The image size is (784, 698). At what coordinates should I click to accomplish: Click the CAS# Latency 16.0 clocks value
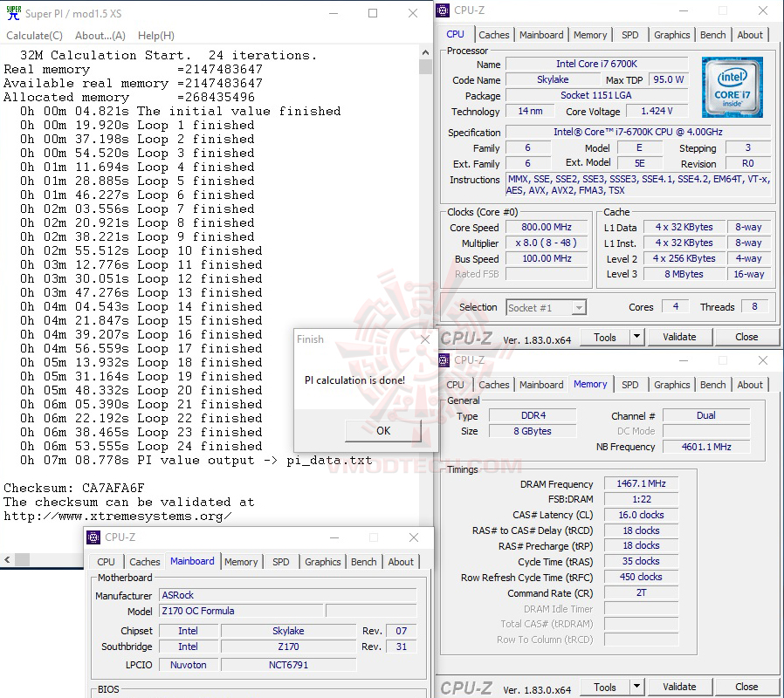pyautogui.click(x=641, y=515)
